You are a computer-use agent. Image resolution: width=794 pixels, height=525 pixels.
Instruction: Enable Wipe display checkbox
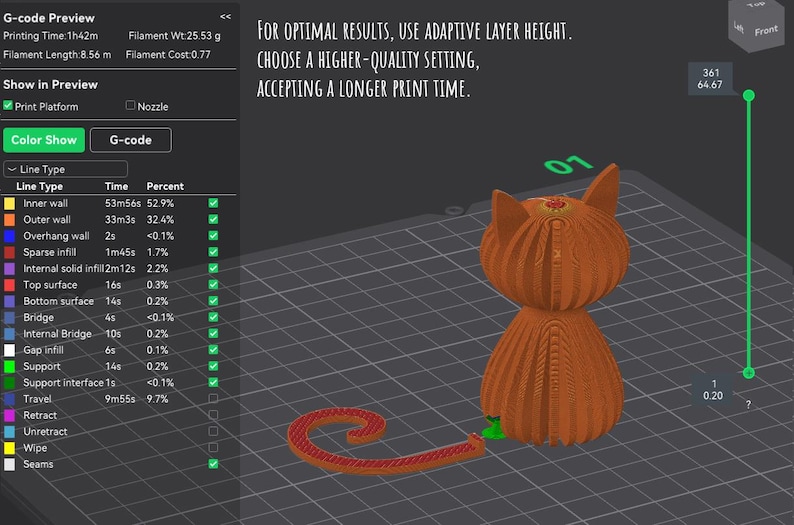[x=213, y=448]
